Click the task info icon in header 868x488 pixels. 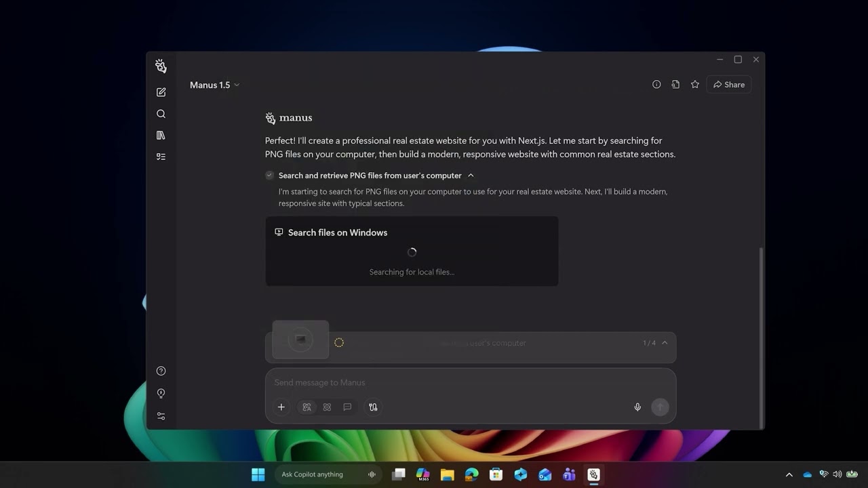point(656,85)
